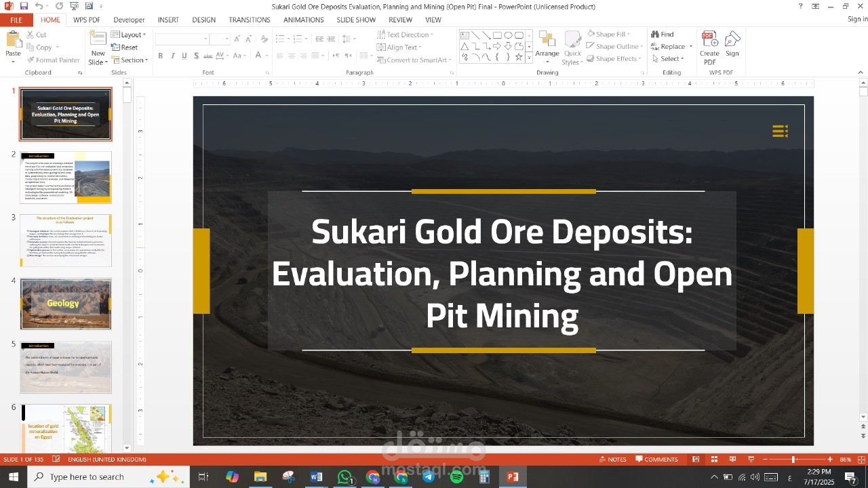Toggle text Shadow formatting

[x=197, y=56]
